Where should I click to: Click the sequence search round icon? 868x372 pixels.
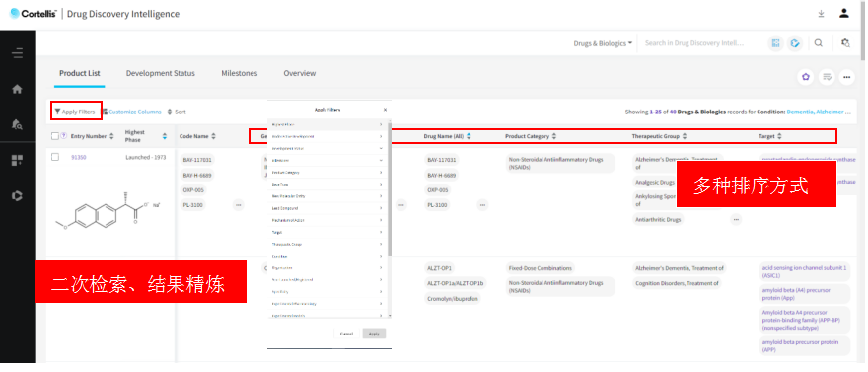point(795,43)
